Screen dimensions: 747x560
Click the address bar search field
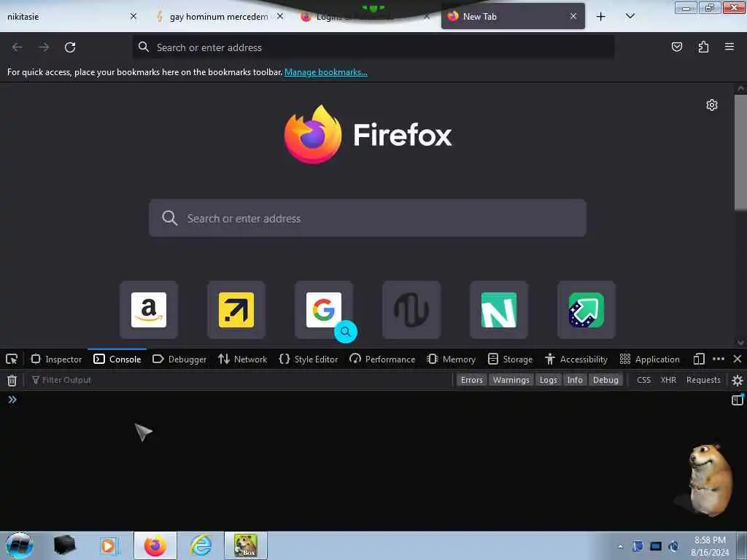373,47
